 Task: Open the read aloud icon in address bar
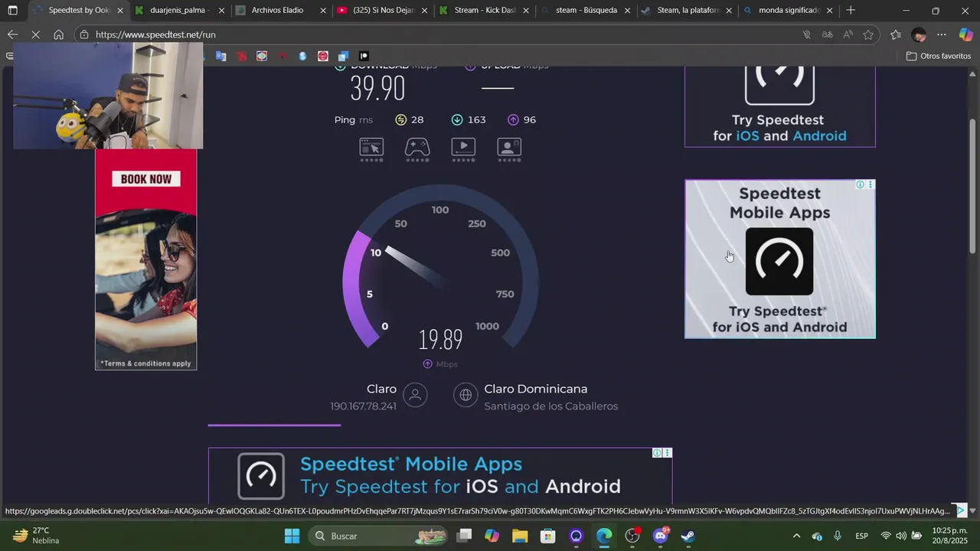[848, 34]
